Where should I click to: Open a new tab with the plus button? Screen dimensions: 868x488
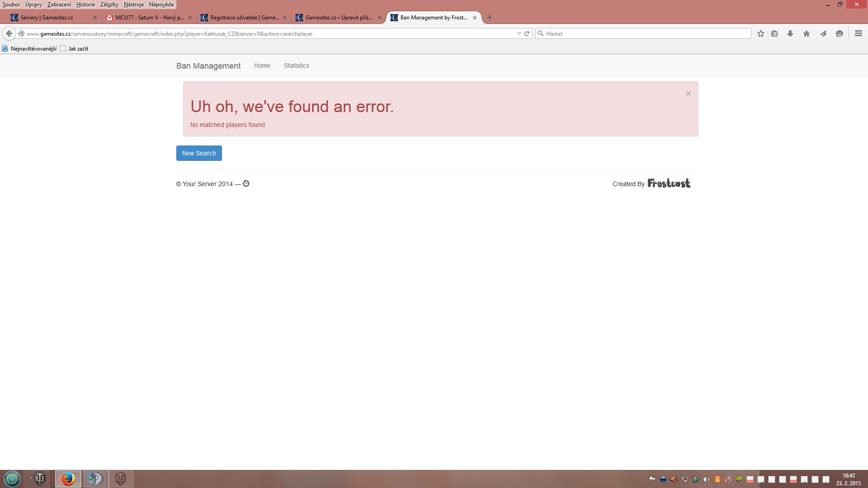point(489,18)
